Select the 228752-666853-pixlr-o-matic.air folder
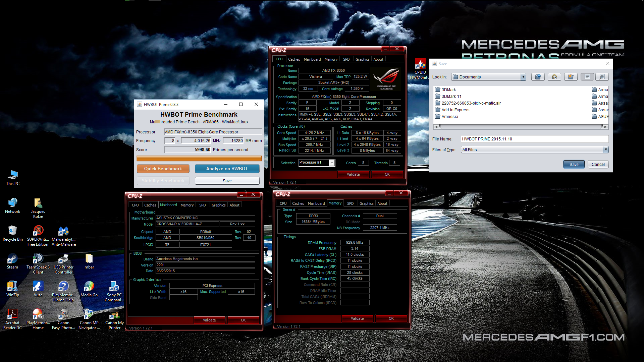The image size is (644, 362). 468,103
